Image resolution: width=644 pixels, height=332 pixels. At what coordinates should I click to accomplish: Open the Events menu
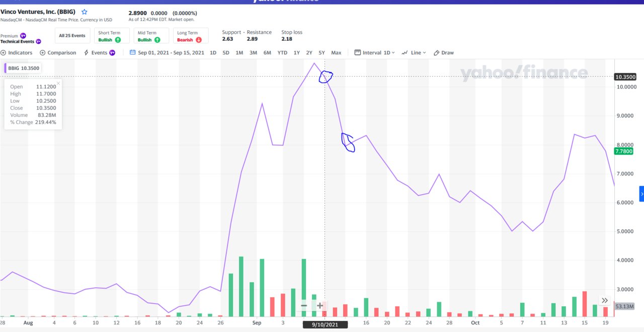click(x=99, y=52)
